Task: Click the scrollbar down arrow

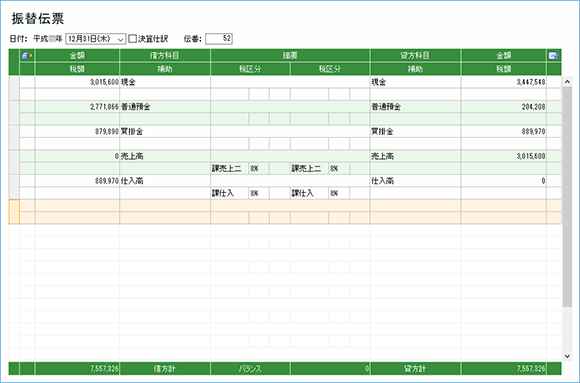Action: (x=567, y=356)
